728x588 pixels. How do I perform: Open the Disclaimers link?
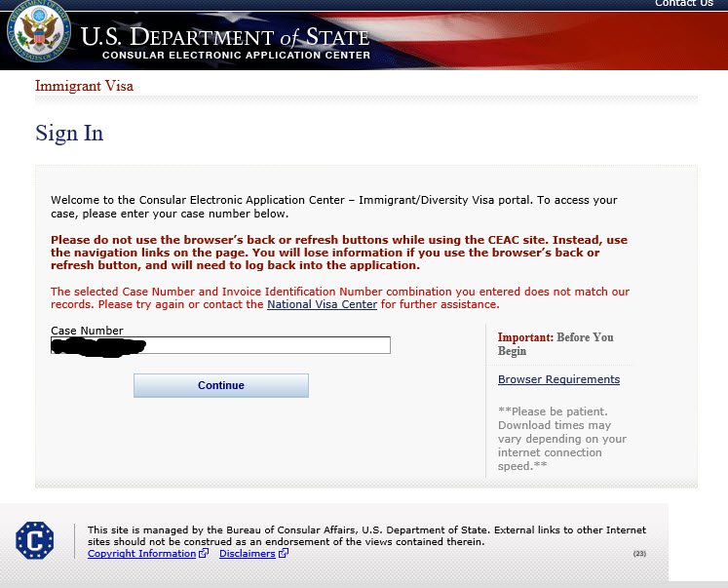point(248,554)
